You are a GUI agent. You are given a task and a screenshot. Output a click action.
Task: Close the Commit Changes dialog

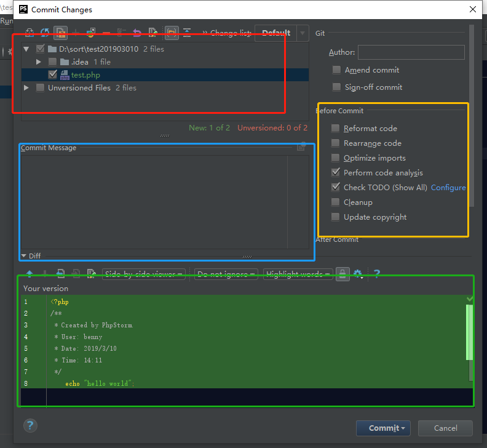pos(473,9)
